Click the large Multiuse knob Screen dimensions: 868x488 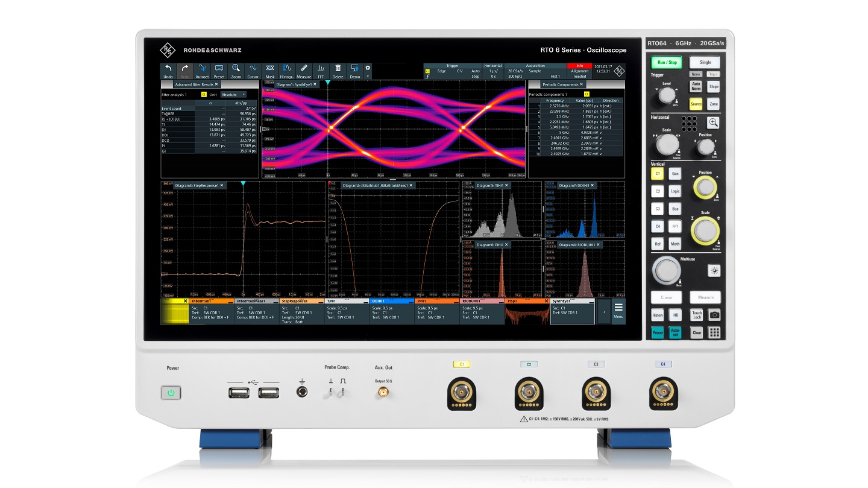665,270
